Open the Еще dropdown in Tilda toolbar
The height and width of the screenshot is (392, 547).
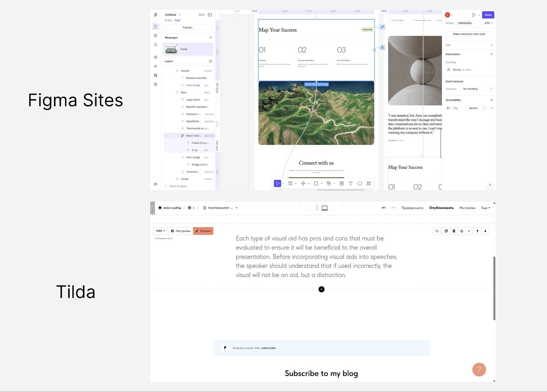tap(485, 208)
